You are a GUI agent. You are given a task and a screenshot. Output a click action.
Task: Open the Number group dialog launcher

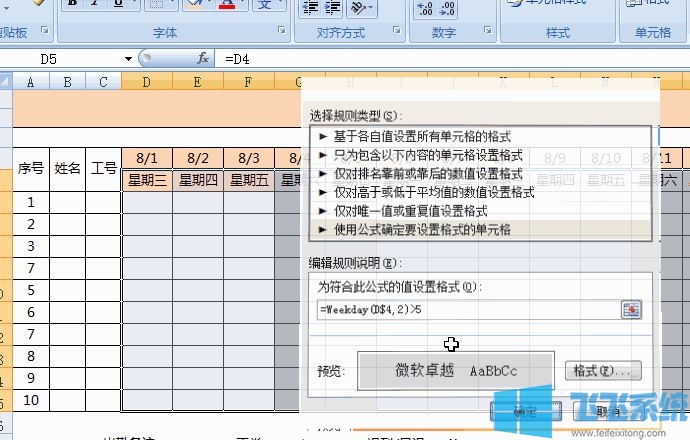click(x=488, y=30)
